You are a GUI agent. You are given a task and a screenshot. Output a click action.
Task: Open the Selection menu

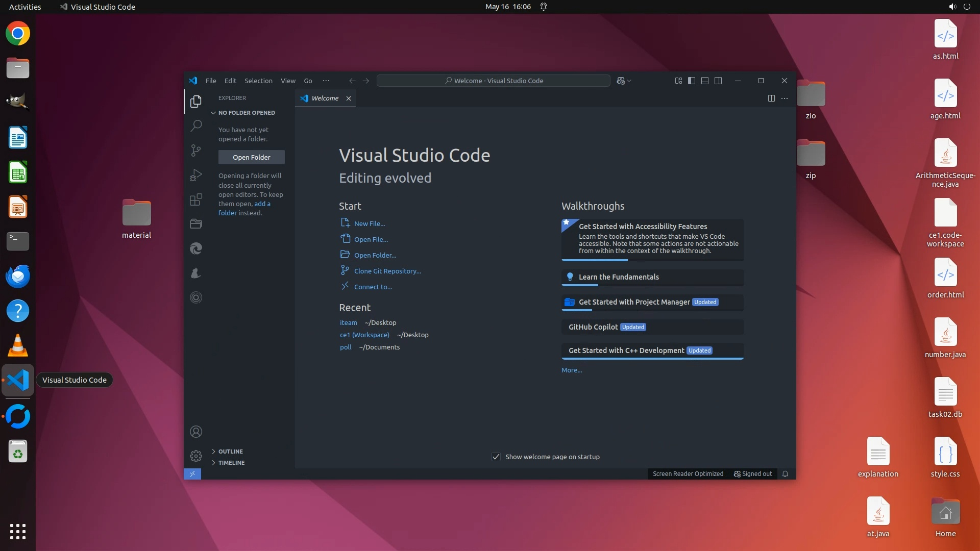click(x=258, y=81)
